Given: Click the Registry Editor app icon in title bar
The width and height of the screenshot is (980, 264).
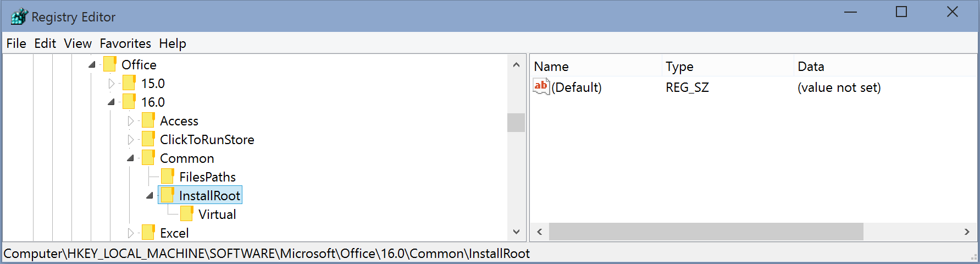Looking at the screenshot, I should pos(19,16).
